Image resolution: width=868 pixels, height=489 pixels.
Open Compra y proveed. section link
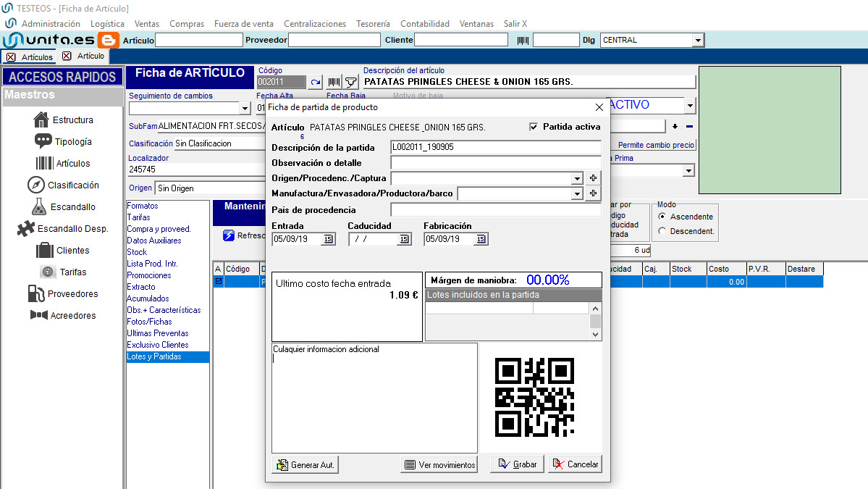click(159, 229)
